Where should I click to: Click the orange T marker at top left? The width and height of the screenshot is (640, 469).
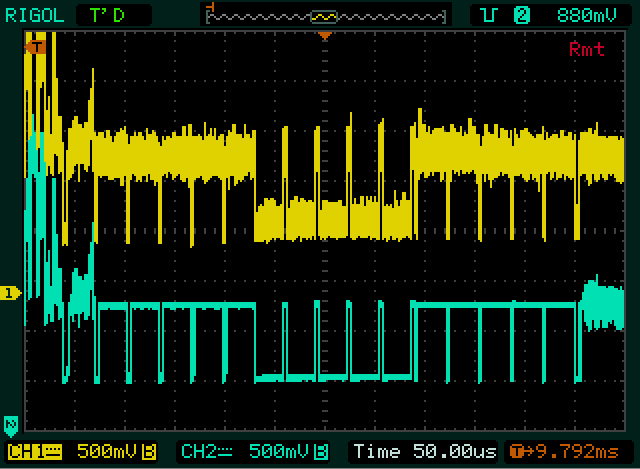click(38, 46)
